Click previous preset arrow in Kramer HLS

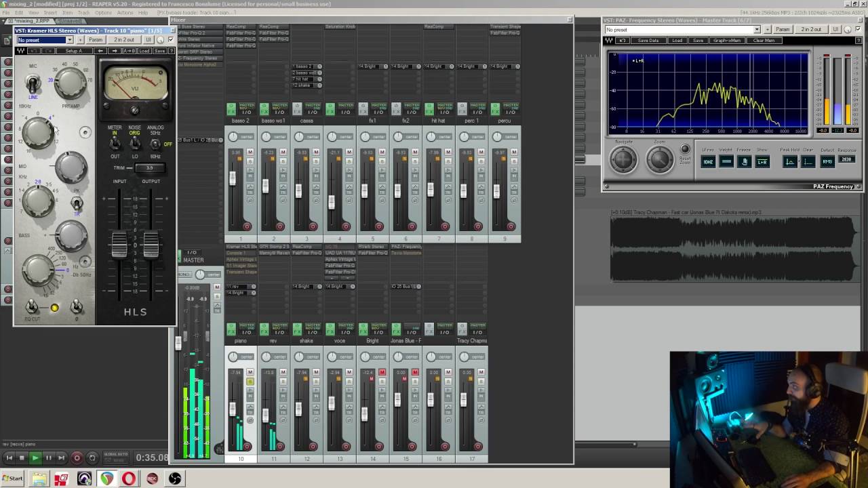100,51
